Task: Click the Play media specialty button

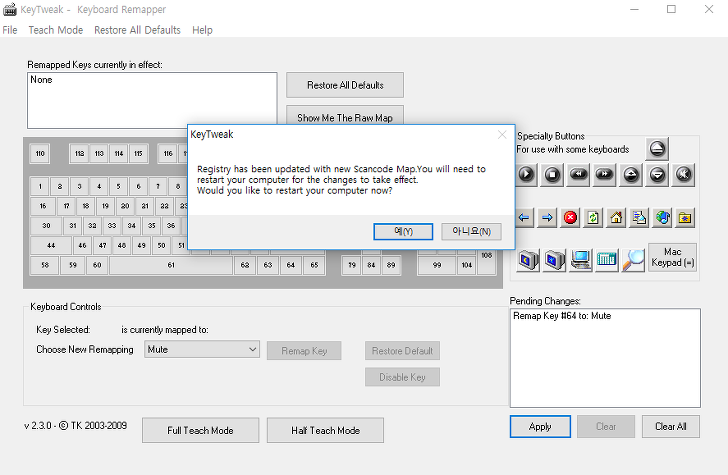Action: tap(526, 175)
